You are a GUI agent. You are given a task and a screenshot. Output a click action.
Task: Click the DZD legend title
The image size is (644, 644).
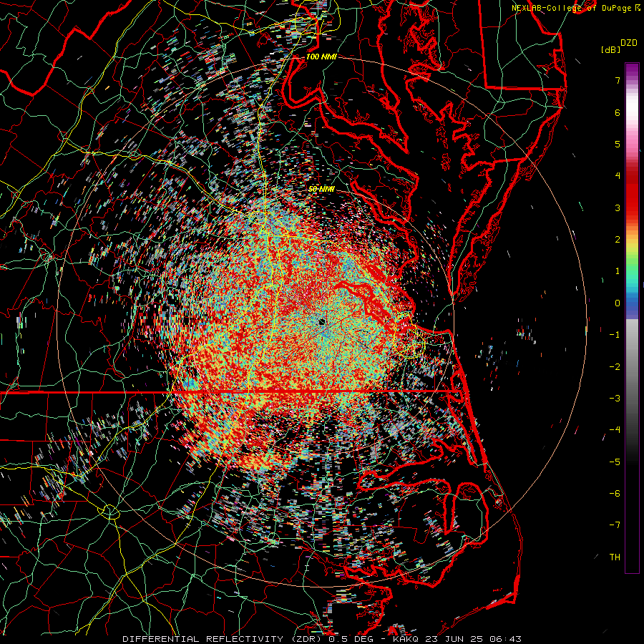629,43
